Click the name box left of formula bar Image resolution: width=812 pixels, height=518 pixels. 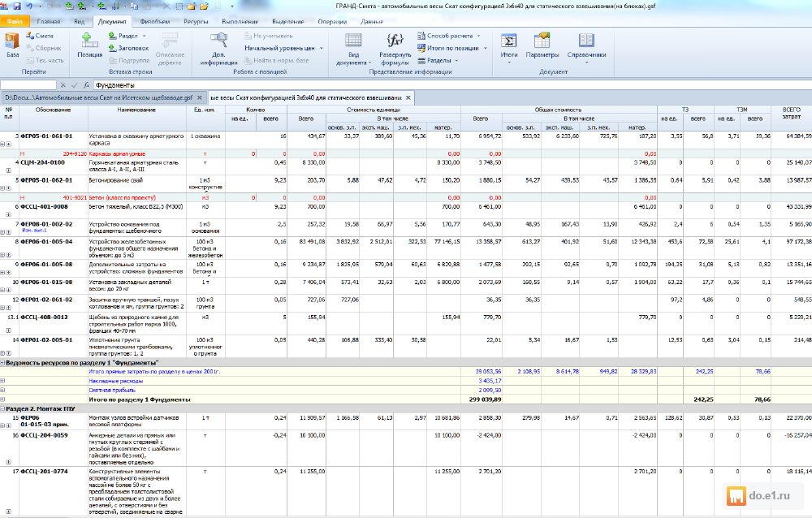point(28,85)
